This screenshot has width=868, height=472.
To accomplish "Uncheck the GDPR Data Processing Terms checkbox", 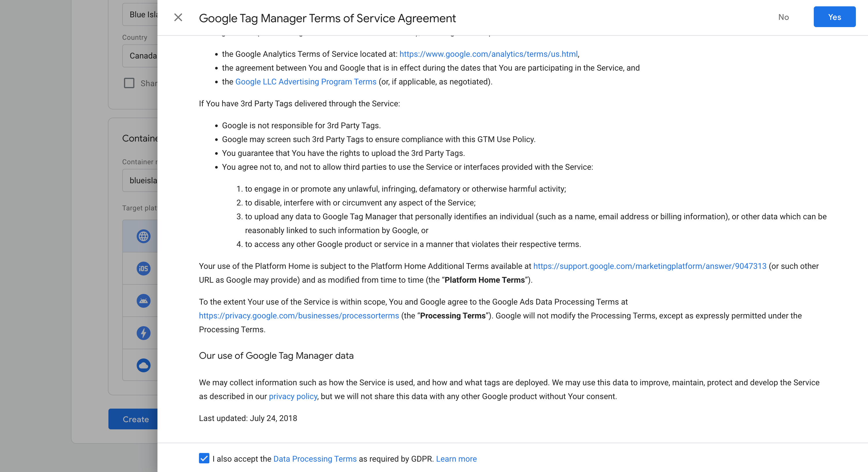I will (x=204, y=458).
